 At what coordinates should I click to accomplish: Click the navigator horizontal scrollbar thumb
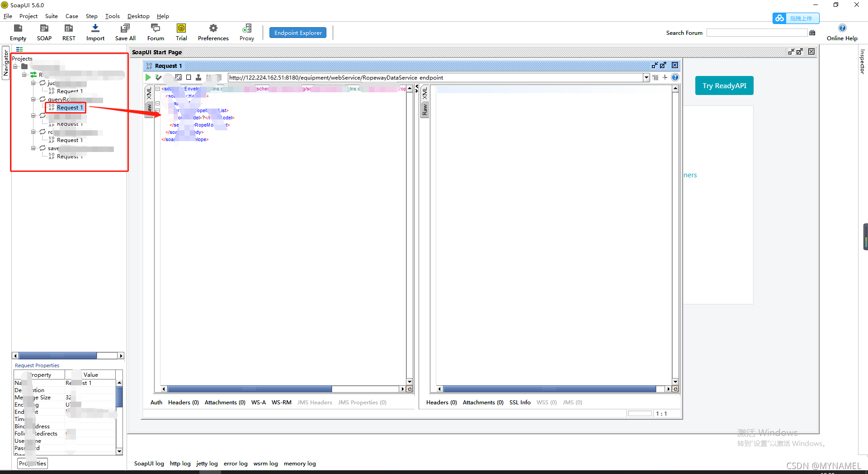57,356
